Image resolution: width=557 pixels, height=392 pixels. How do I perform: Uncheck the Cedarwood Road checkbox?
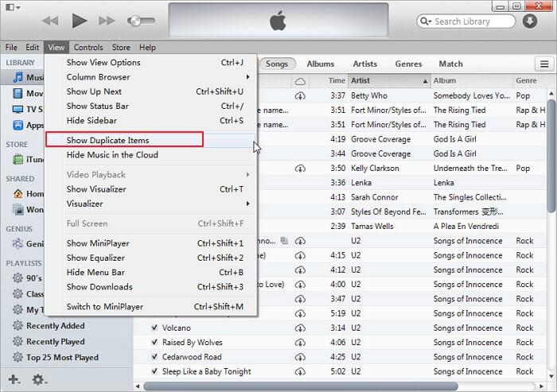pos(154,357)
